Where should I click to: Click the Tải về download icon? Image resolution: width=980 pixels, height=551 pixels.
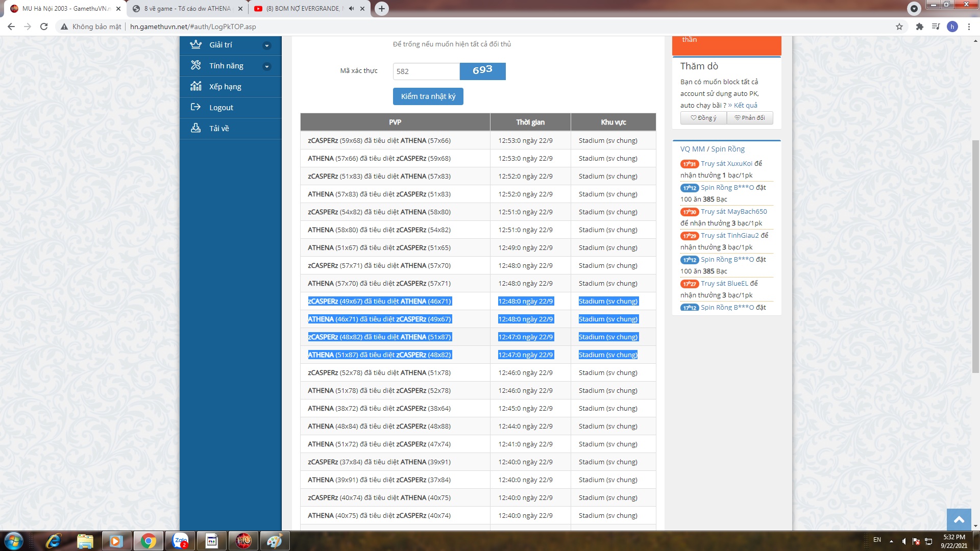click(195, 128)
